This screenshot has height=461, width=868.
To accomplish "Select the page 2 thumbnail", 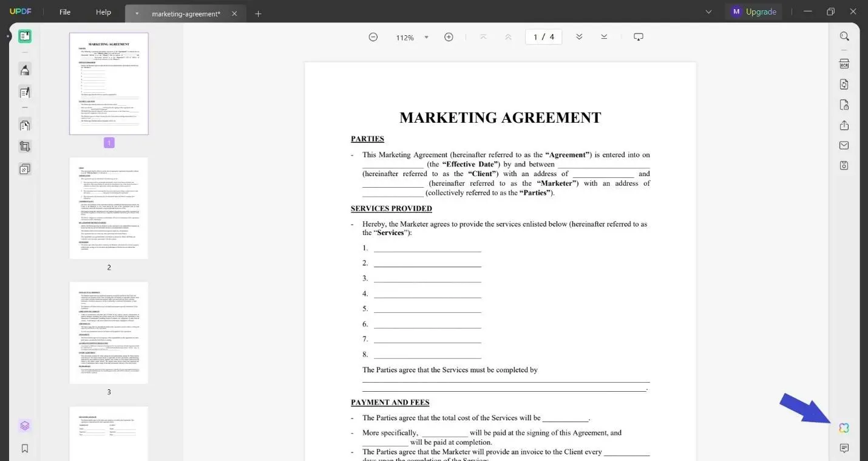I will (109, 208).
